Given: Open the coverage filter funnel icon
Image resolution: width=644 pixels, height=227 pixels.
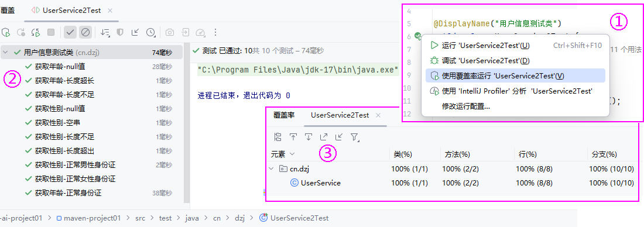Looking at the screenshot, I should [354, 137].
